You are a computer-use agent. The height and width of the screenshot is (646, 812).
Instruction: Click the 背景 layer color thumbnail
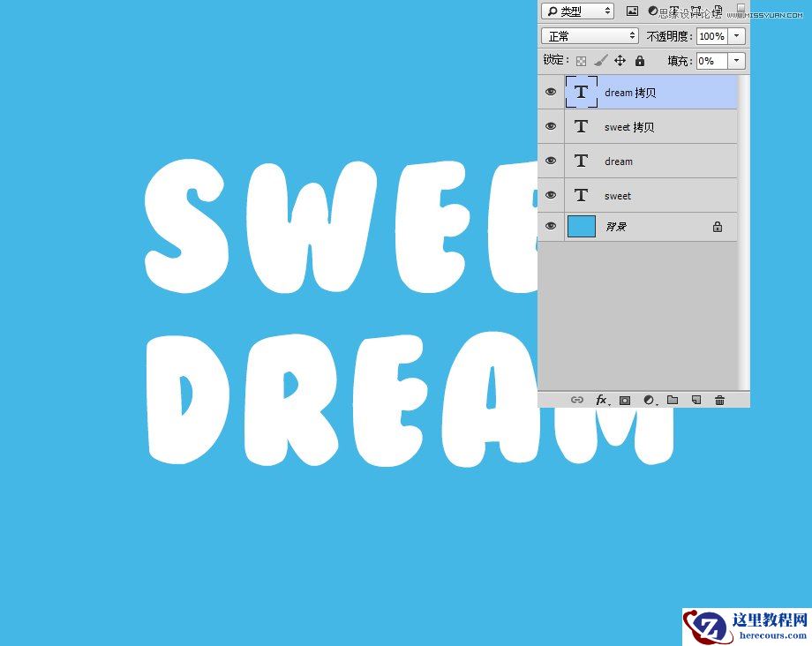point(583,226)
